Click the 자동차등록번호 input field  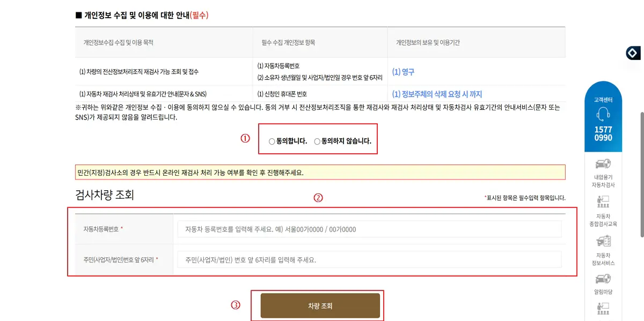coord(369,229)
